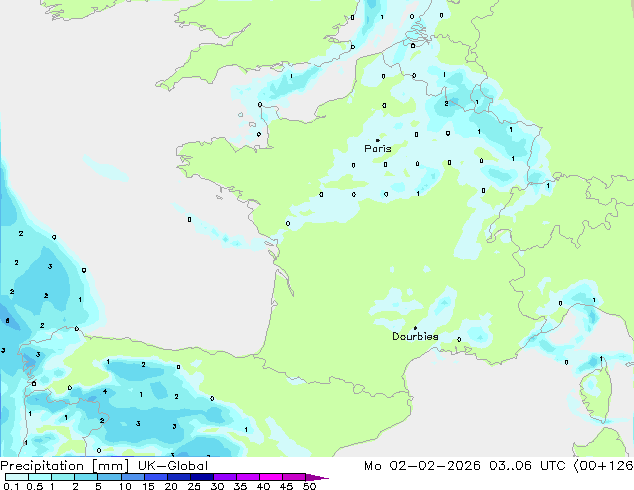
Task: Click the legend value '20'
Action: 171,486
